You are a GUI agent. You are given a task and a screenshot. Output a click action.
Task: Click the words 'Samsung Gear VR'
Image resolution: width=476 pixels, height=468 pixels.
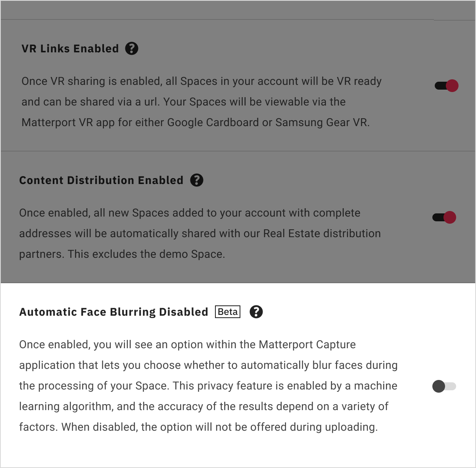[x=322, y=123]
